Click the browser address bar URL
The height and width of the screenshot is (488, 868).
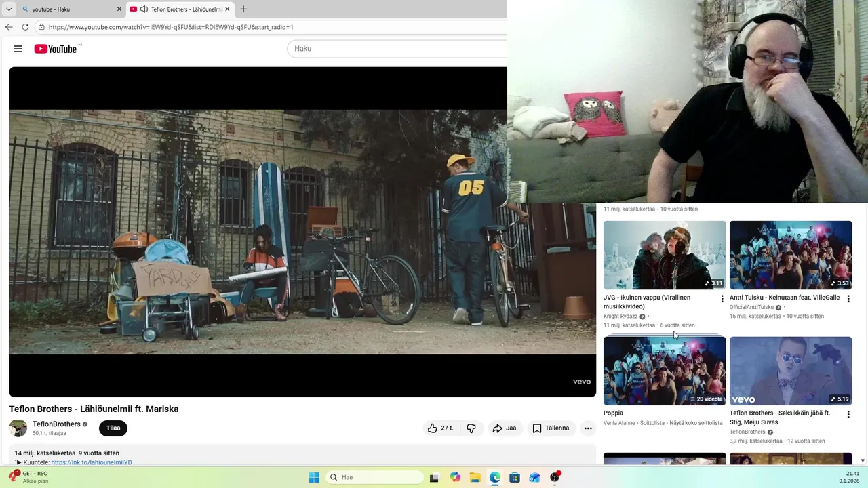(x=171, y=27)
